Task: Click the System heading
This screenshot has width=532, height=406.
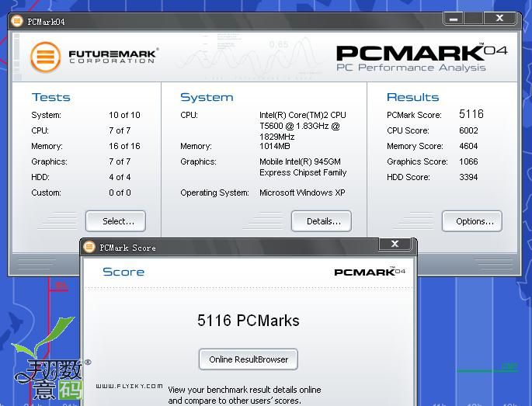Action: (207, 97)
